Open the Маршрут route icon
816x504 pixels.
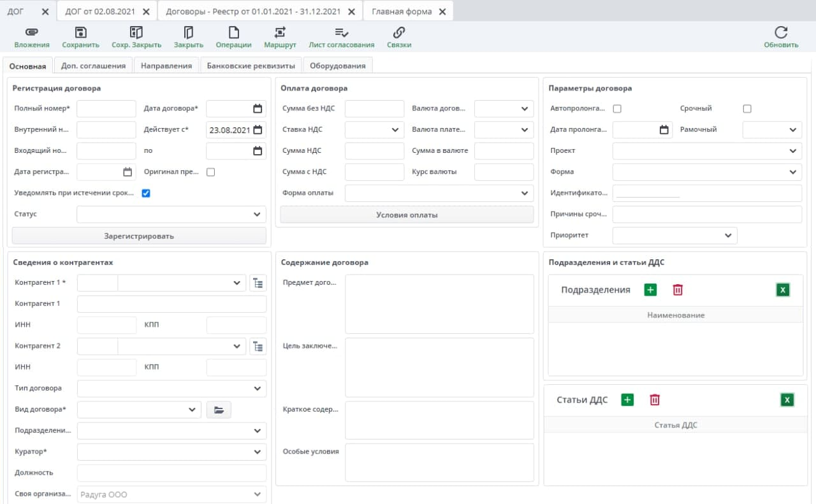(280, 32)
